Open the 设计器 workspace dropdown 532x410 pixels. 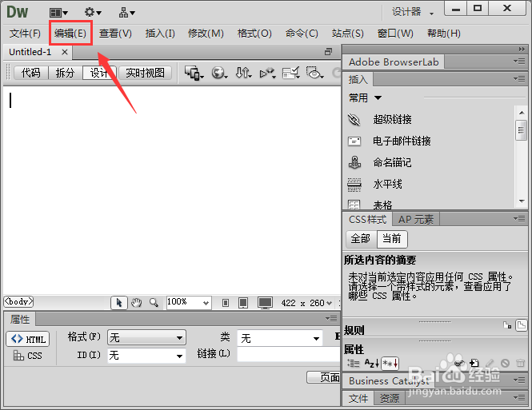tap(413, 12)
